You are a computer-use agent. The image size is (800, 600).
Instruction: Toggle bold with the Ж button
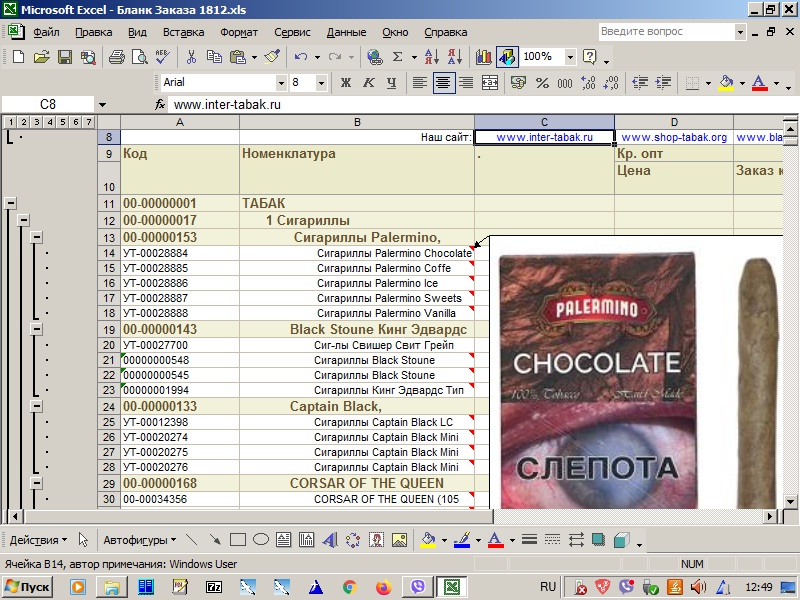point(346,83)
